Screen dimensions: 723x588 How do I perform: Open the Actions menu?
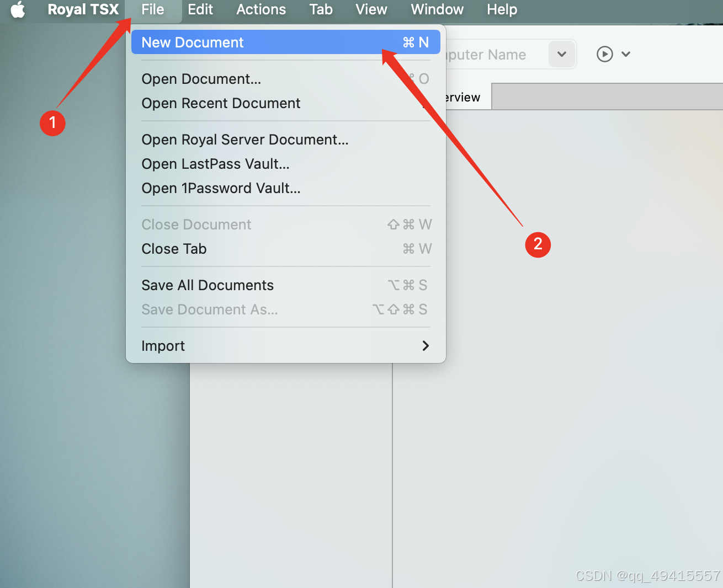click(261, 10)
